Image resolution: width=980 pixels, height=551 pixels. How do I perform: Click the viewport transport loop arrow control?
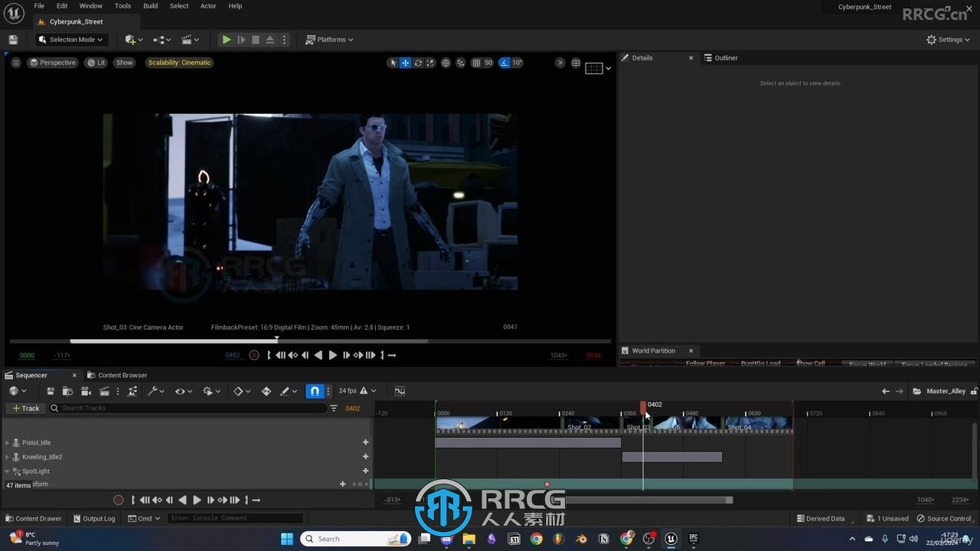click(391, 355)
